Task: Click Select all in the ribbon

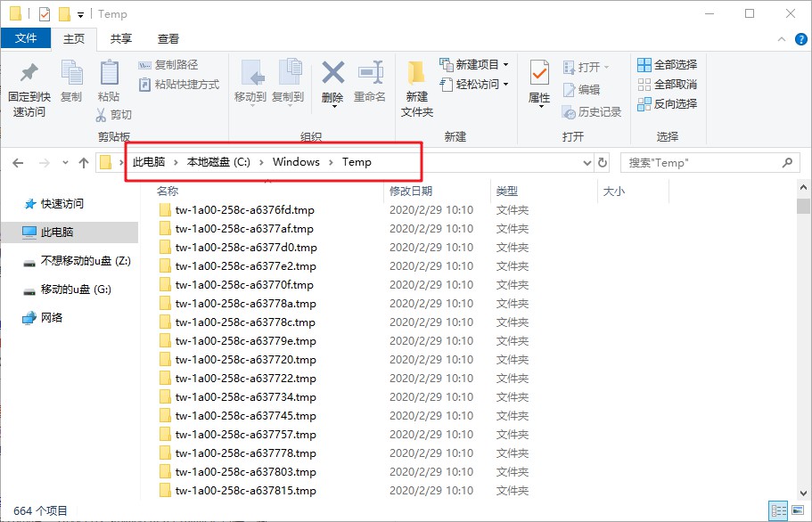Action: point(668,65)
